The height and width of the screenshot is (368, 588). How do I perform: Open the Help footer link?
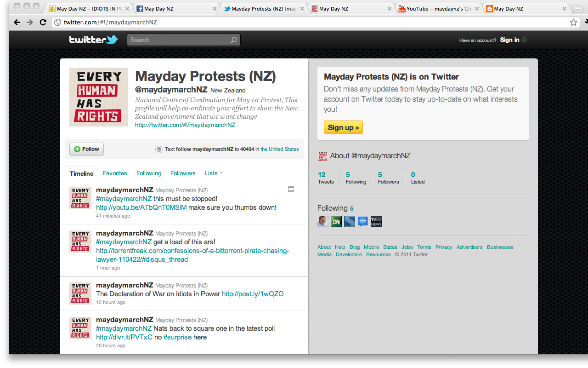[340, 247]
